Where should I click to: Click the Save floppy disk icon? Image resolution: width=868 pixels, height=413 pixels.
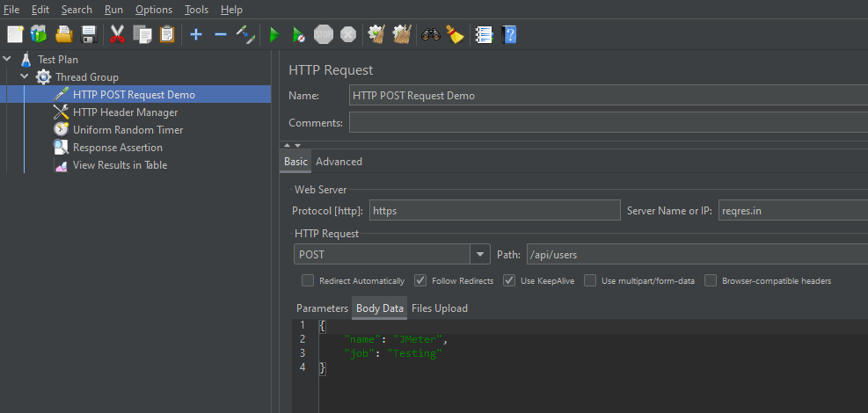click(89, 34)
